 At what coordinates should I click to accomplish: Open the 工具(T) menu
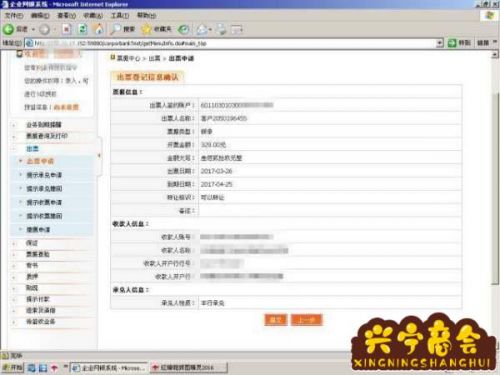pyautogui.click(x=120, y=16)
